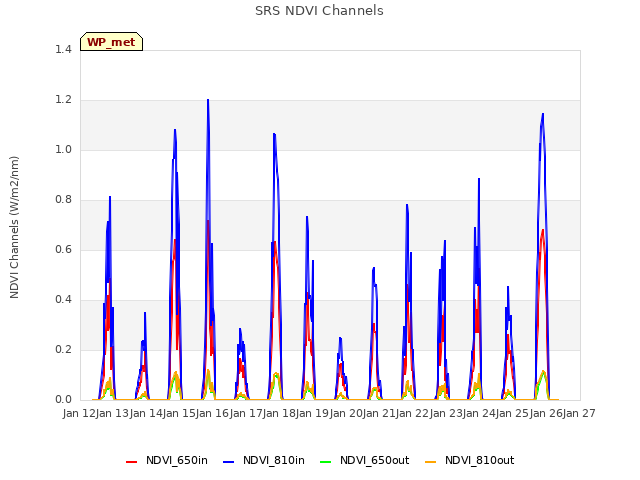
Task: Click the green NDVI_650out legend swatch
Action: click(325, 462)
